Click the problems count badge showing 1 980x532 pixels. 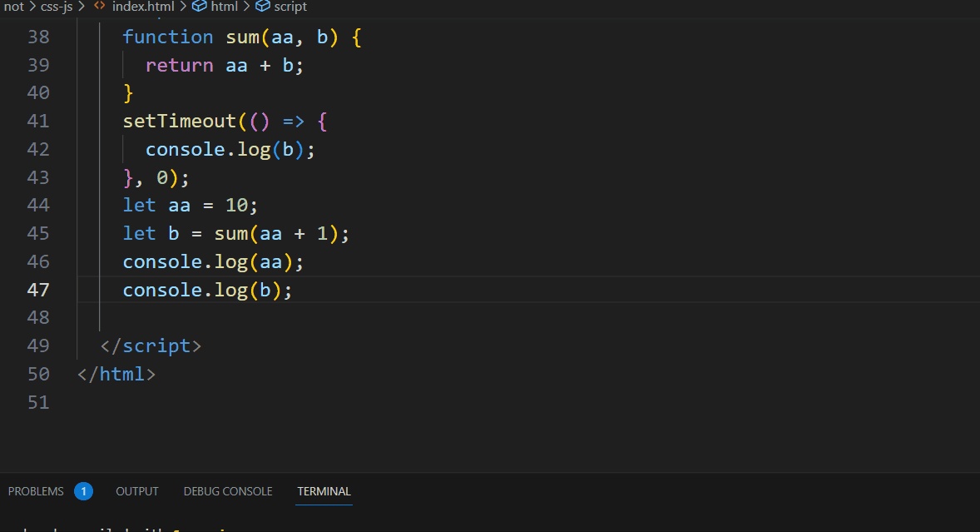point(83,491)
